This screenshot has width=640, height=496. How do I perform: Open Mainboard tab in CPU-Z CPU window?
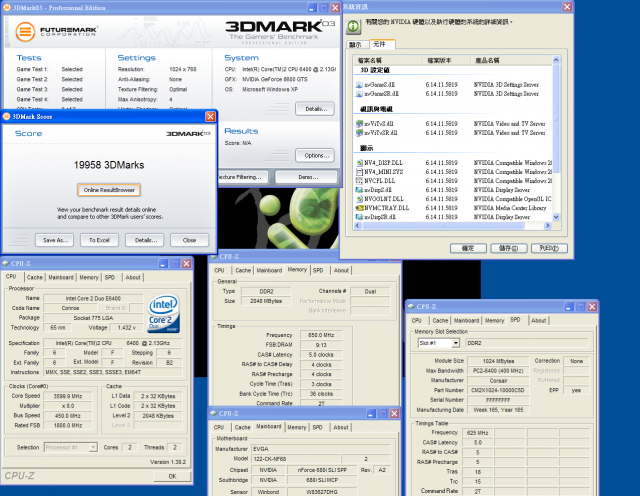pos(61,278)
